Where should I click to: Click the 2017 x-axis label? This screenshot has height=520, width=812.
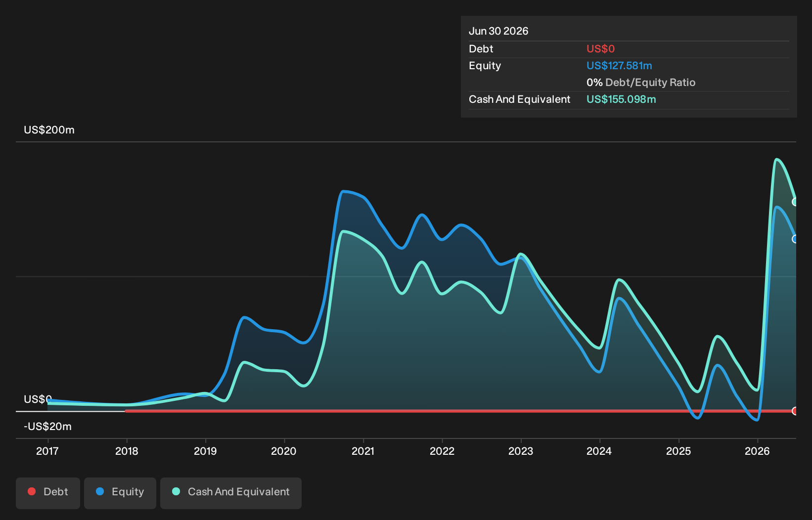pos(47,451)
